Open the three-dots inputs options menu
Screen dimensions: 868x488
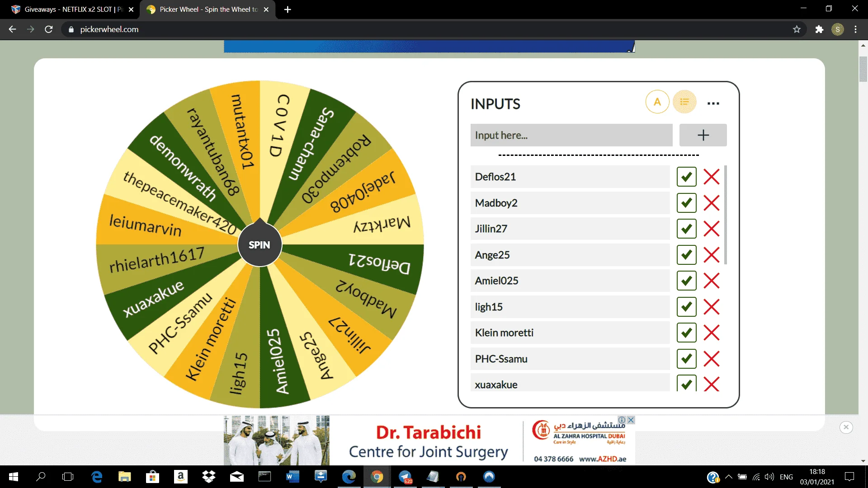tap(713, 103)
